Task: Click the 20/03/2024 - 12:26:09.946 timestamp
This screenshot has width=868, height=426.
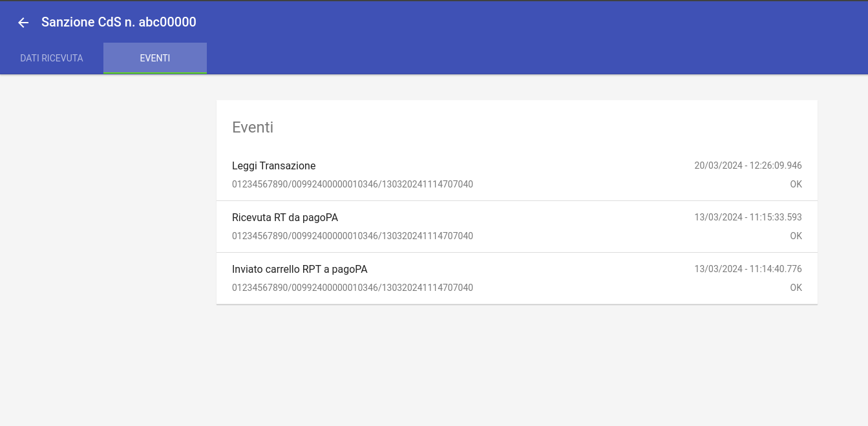Action: [748, 165]
